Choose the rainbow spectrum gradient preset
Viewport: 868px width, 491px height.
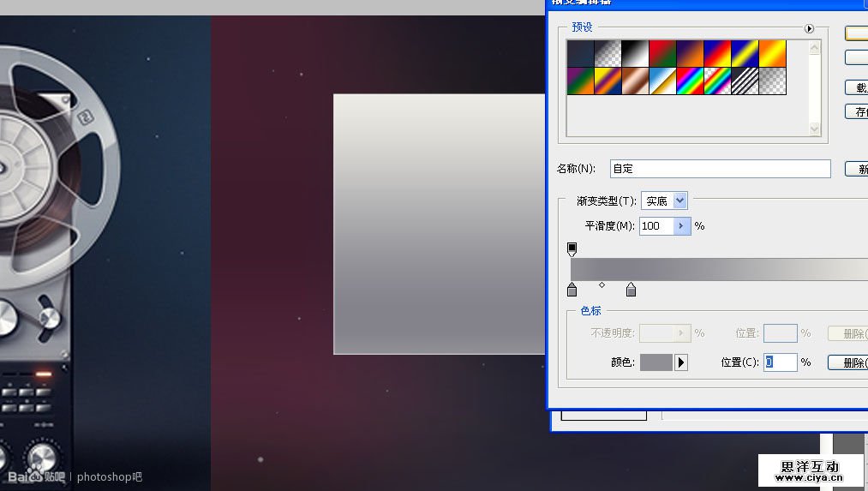pyautogui.click(x=690, y=81)
